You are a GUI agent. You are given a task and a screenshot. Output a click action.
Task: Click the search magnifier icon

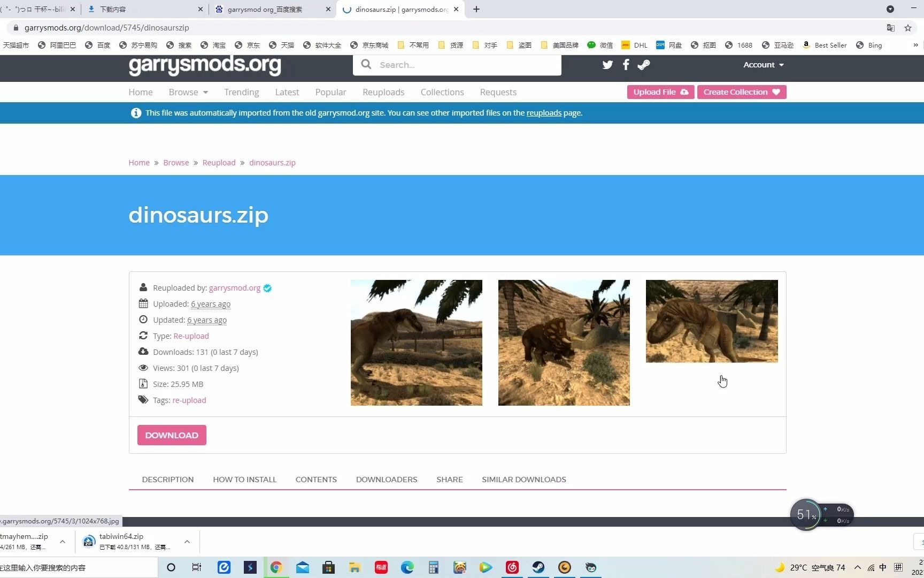point(366,64)
